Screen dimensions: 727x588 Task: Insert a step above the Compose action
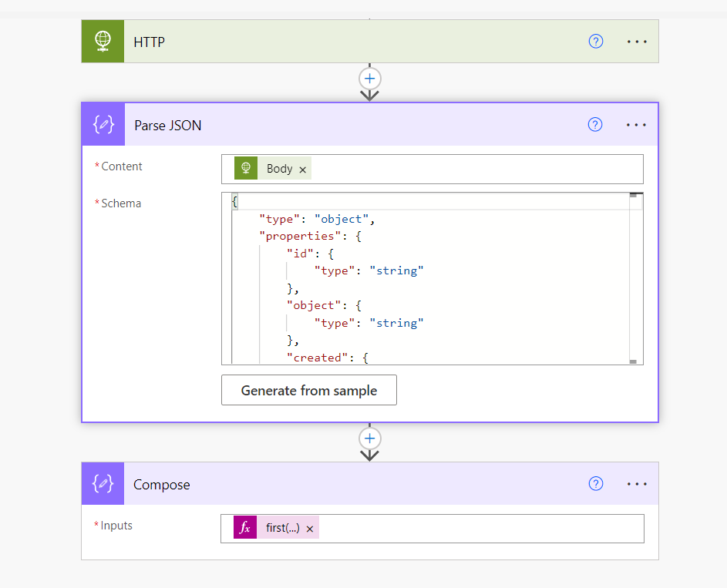coord(370,438)
